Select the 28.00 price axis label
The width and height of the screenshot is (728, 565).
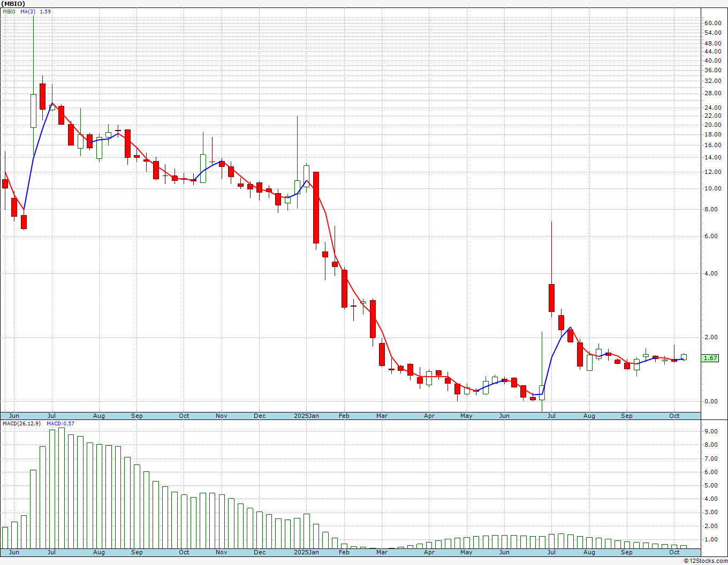pyautogui.click(x=712, y=93)
